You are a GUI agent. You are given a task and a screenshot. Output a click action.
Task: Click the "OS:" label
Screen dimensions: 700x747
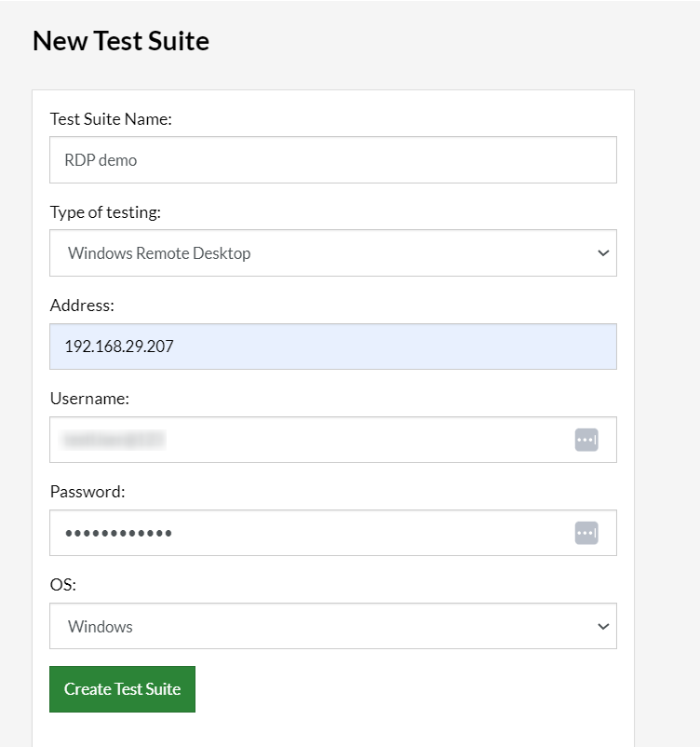[63, 585]
